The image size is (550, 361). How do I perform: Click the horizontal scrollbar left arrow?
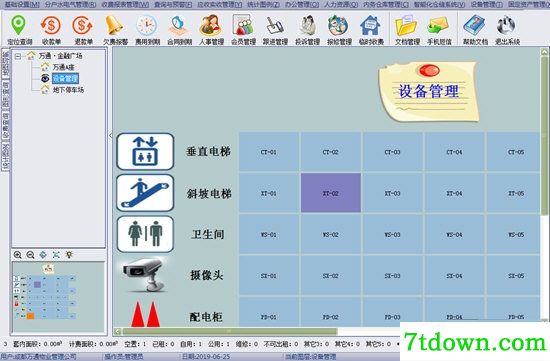click(118, 331)
